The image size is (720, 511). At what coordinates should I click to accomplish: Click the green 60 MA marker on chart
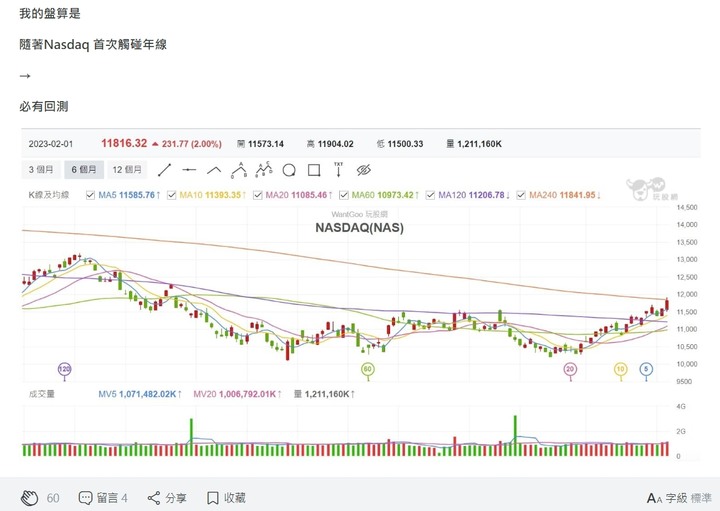tap(367, 369)
